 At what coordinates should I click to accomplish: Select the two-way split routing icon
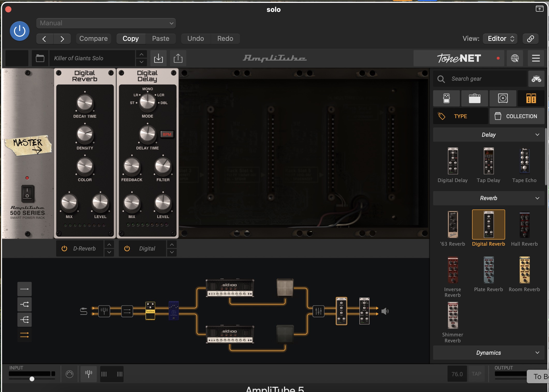pyautogui.click(x=25, y=304)
